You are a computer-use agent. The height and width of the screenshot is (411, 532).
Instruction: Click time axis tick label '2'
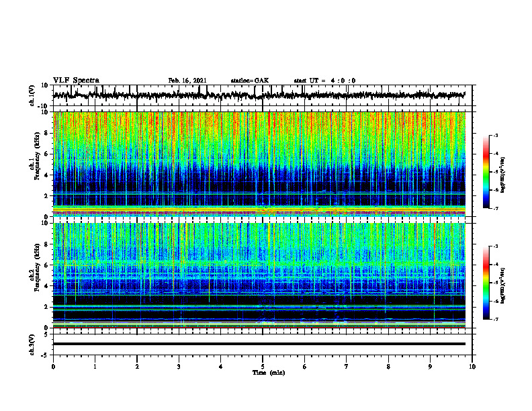point(137,367)
